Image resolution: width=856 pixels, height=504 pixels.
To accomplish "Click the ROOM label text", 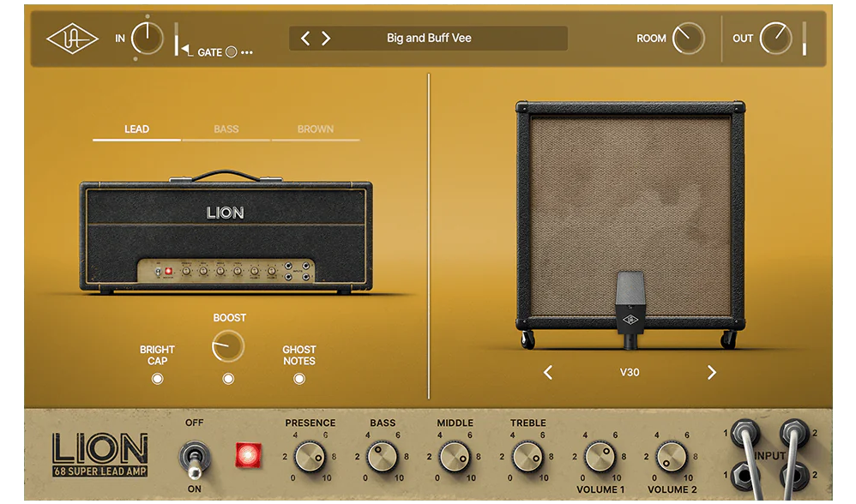I will click(x=651, y=39).
